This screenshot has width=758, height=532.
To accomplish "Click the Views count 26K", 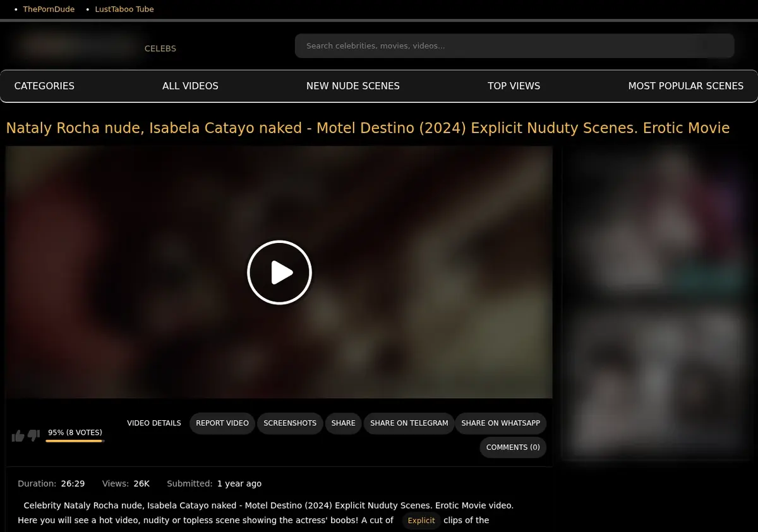I will click(x=141, y=483).
